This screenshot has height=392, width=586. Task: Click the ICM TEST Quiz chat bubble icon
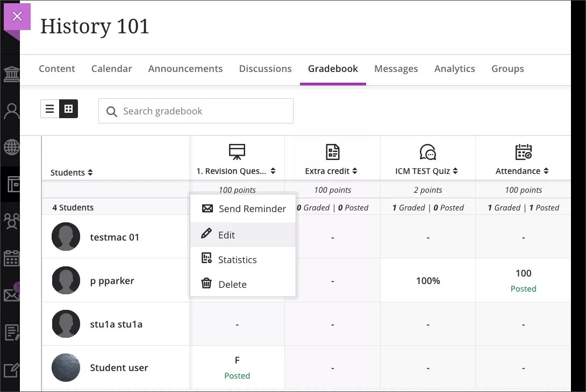pos(427,152)
